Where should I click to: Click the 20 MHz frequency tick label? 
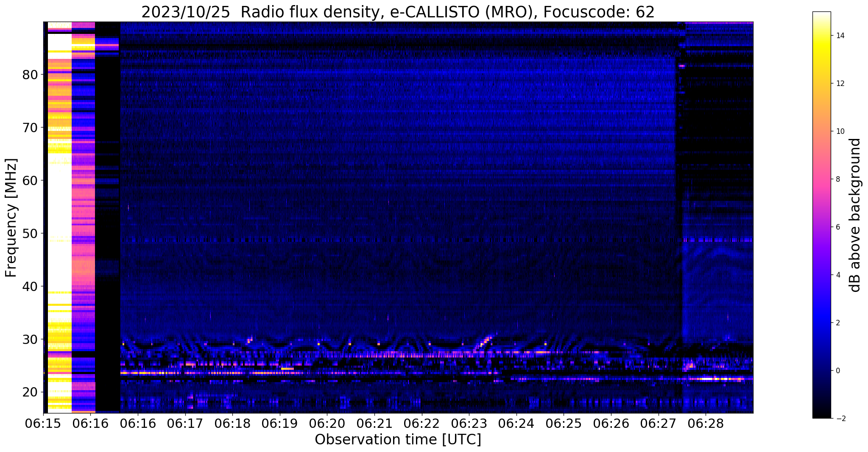click(30, 392)
